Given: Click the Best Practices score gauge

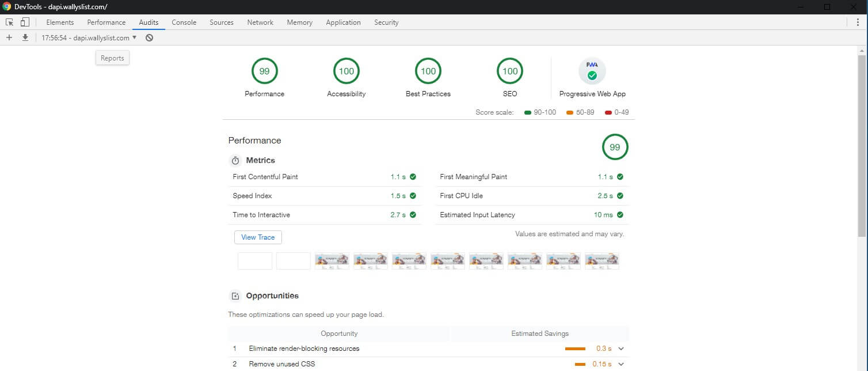Looking at the screenshot, I should (x=428, y=71).
